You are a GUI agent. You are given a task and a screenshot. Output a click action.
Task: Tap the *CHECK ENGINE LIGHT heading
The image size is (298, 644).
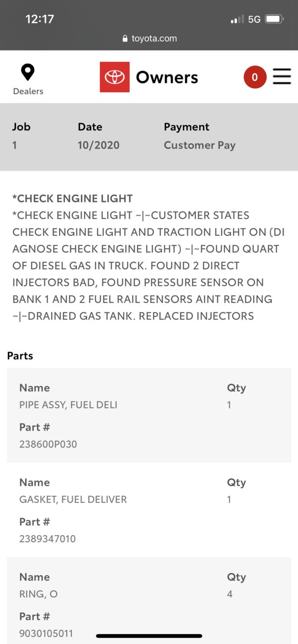pyautogui.click(x=73, y=198)
